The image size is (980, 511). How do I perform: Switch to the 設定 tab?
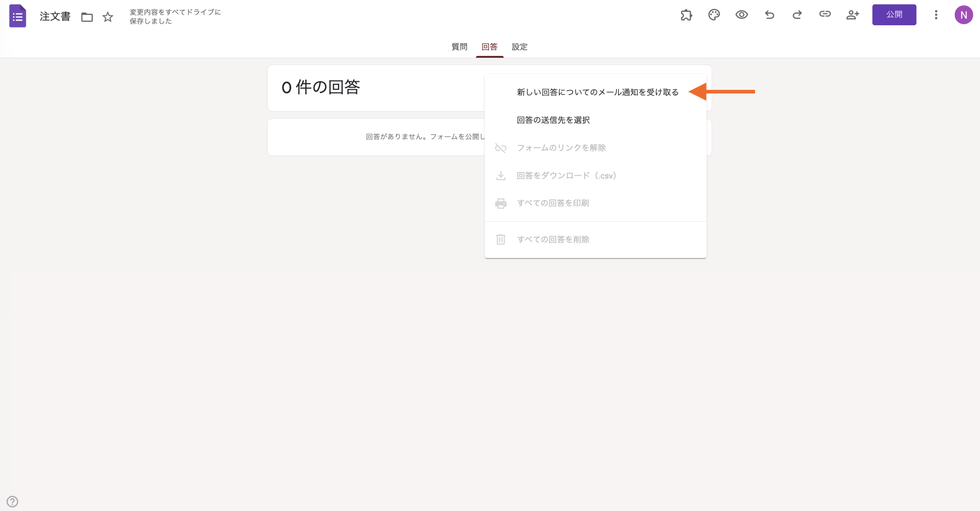tap(519, 47)
